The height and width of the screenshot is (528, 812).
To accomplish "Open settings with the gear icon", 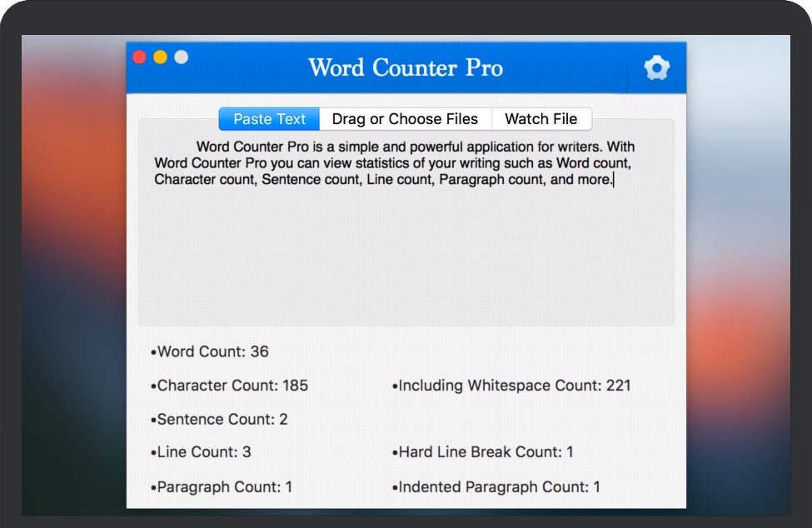I will [656, 68].
